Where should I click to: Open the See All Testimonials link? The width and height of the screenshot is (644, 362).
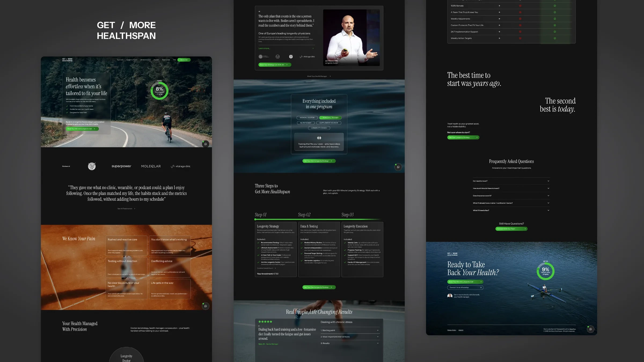pos(126,209)
